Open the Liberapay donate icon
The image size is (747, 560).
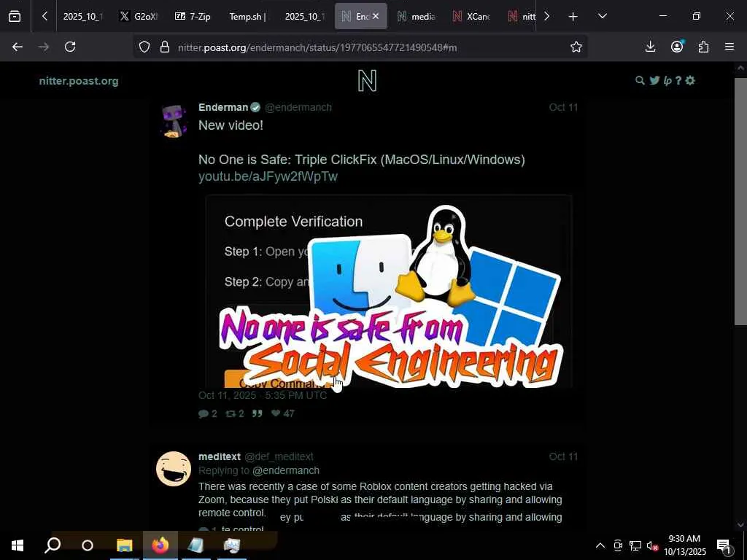point(667,80)
